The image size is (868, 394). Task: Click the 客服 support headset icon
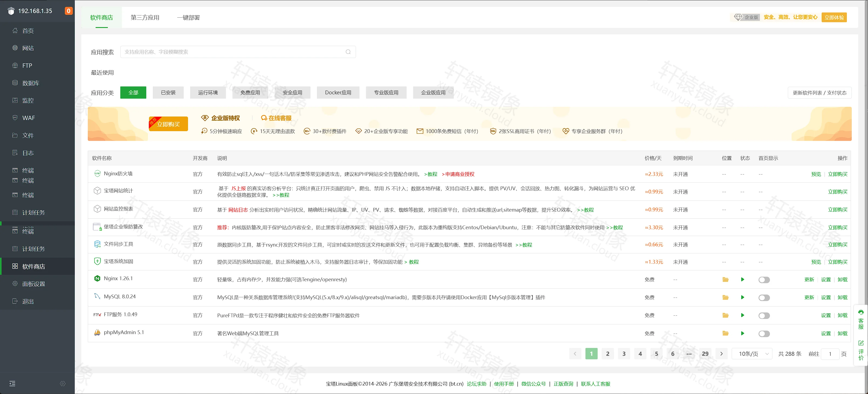[861, 312]
